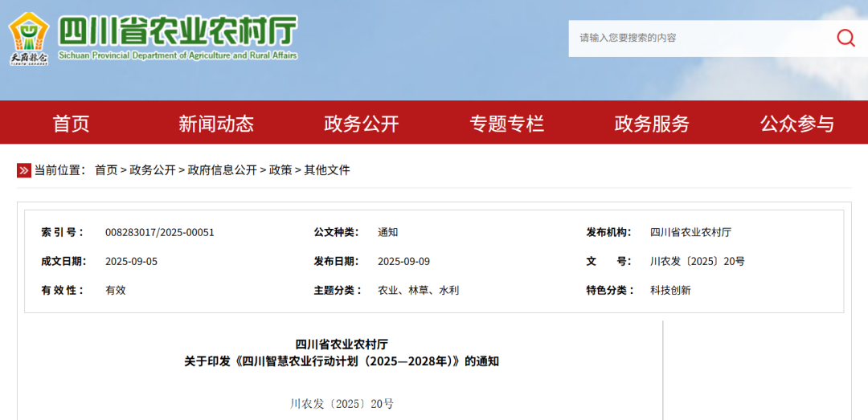Screen dimensions: 868x420
Task: Click the double-arrow current position icon
Action: tap(24, 170)
